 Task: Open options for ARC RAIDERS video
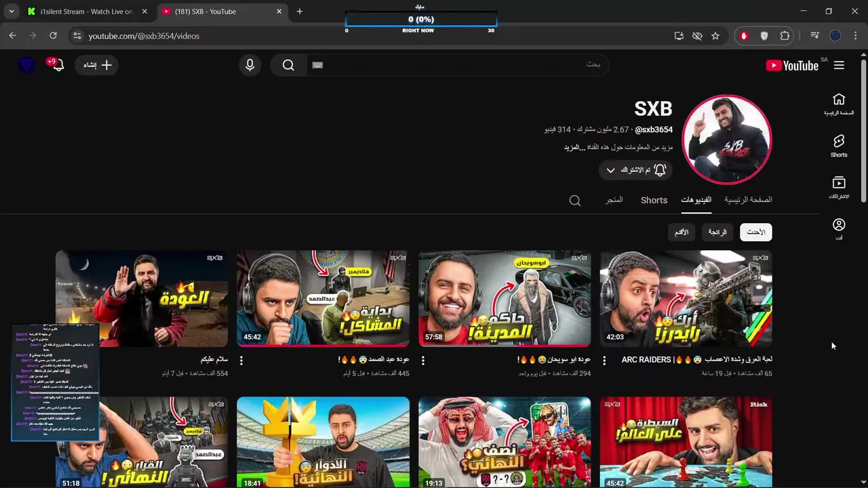604,361
